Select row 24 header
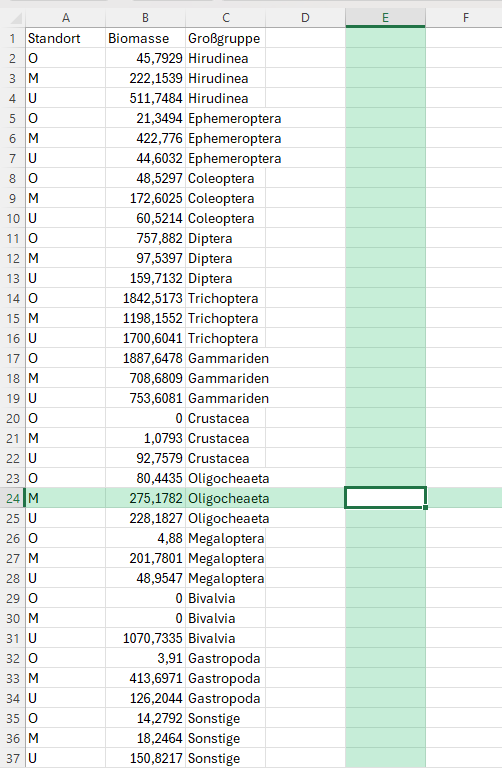502x768 pixels. 13,498
